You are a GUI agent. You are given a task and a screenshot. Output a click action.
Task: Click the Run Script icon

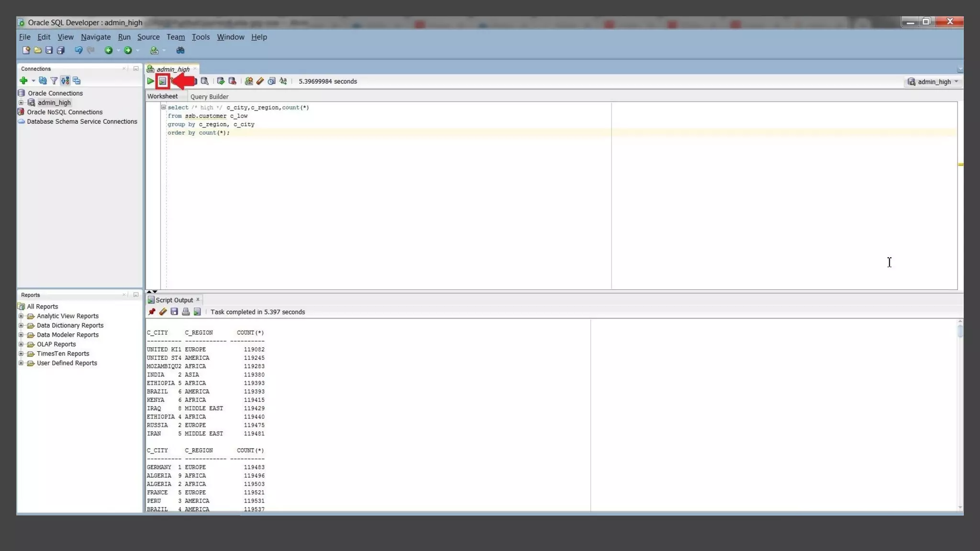coord(163,81)
